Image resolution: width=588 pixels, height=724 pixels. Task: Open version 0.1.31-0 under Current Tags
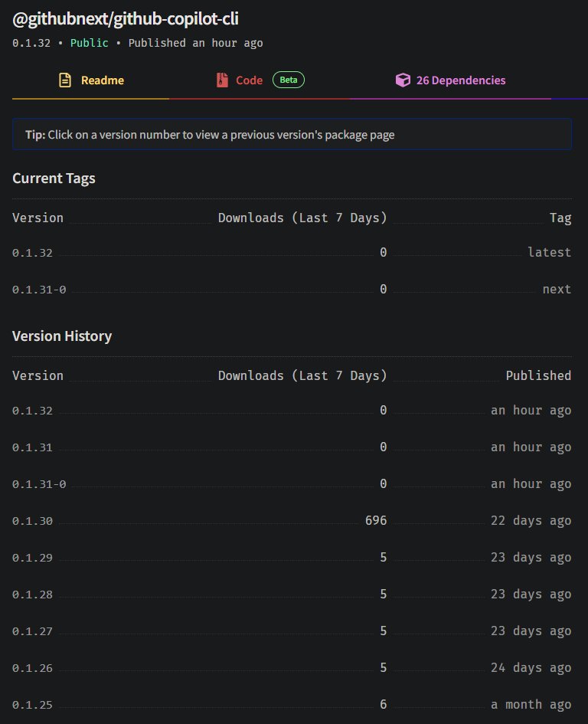tap(39, 290)
